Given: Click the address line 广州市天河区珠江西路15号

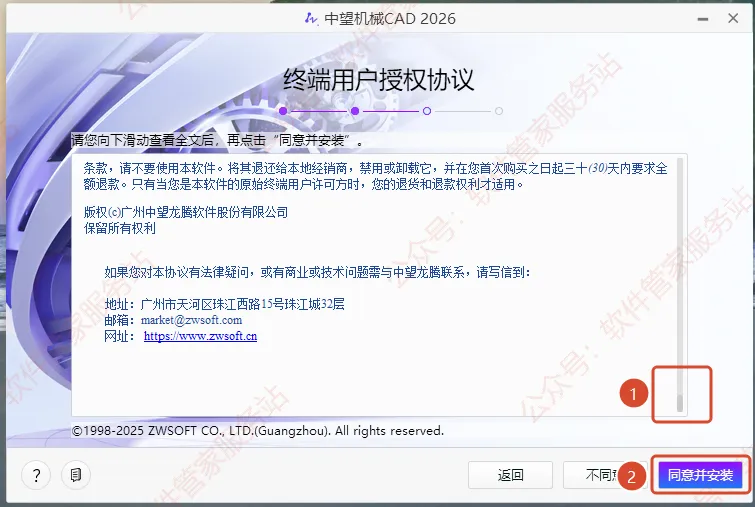Looking at the screenshot, I should tap(224, 304).
